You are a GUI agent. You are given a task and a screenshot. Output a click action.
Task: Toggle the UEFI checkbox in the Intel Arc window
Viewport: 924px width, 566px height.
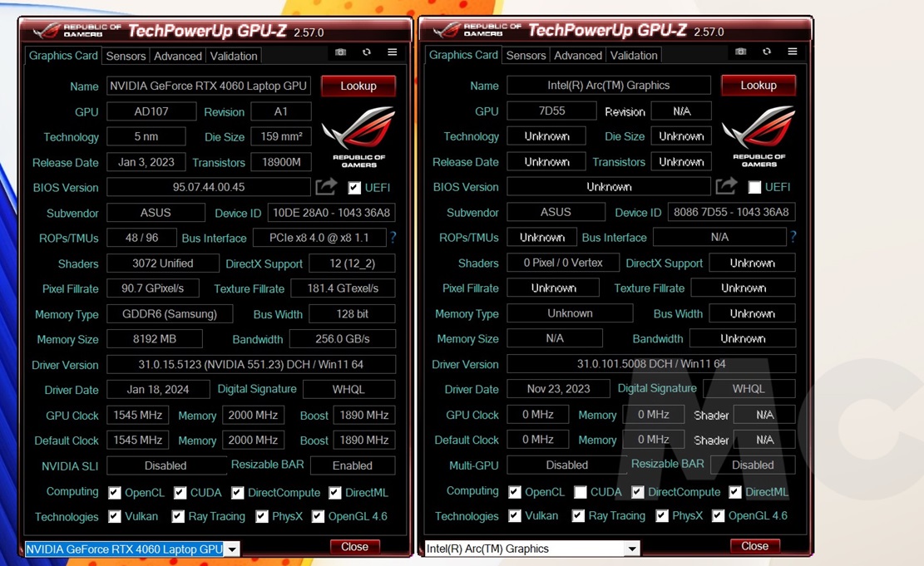click(754, 187)
